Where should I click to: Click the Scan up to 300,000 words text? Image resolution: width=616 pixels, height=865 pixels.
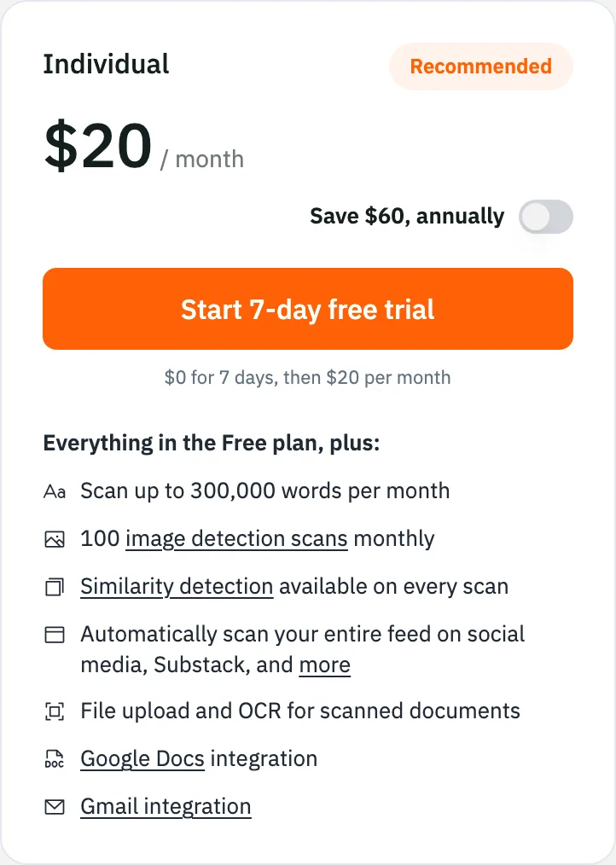click(265, 491)
